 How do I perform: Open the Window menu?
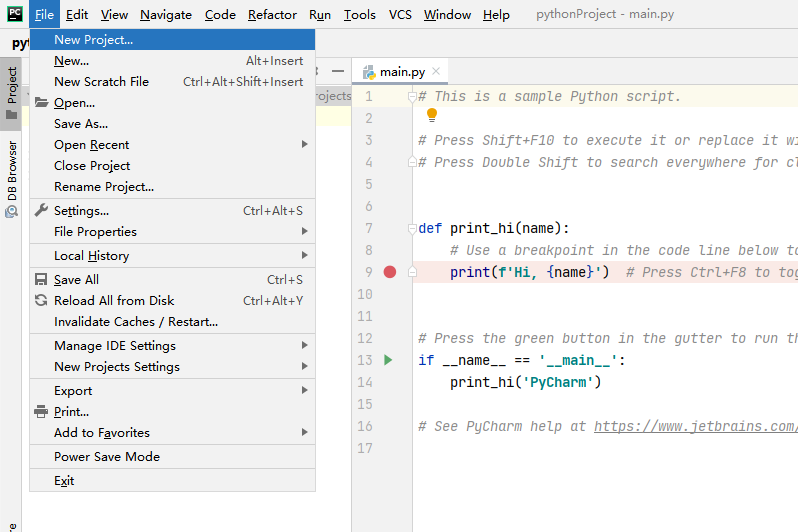click(x=447, y=15)
